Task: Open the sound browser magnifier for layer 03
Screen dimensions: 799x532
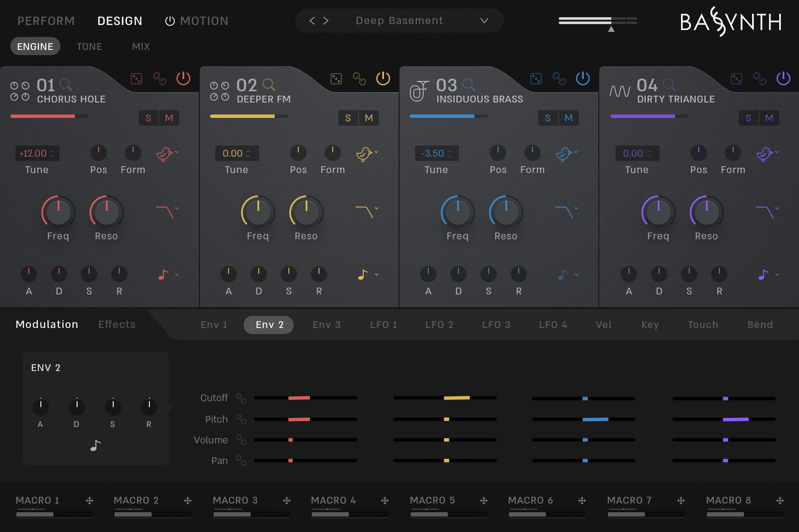Action: [x=468, y=84]
